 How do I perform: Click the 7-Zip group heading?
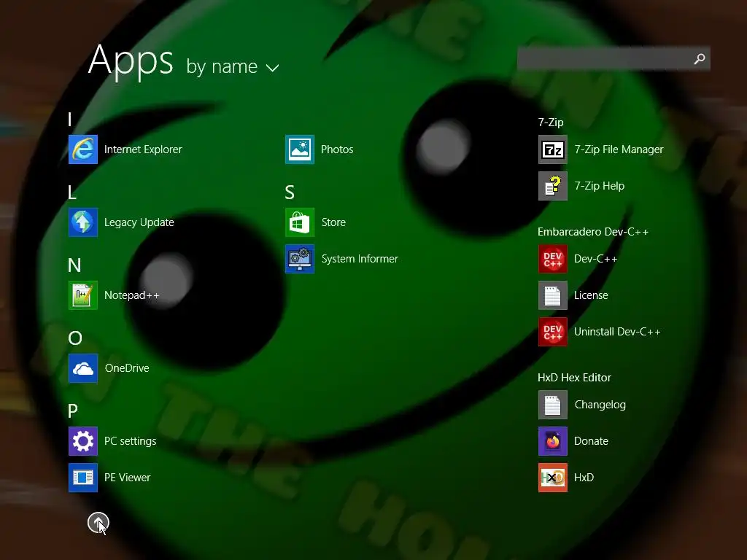551,122
